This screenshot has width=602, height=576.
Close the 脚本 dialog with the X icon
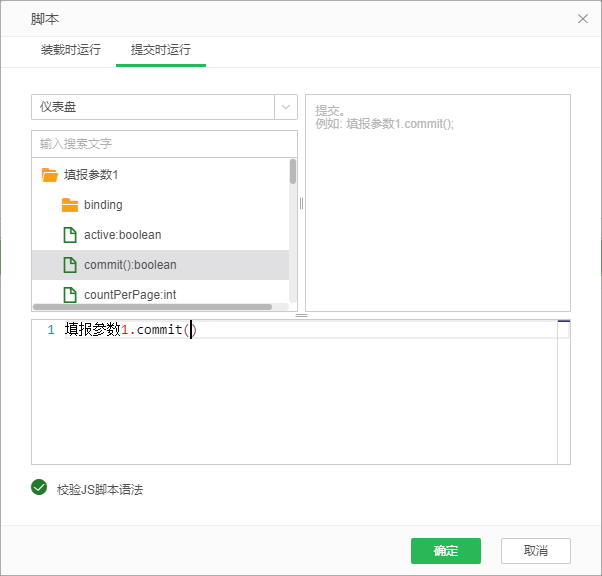pyautogui.click(x=583, y=18)
